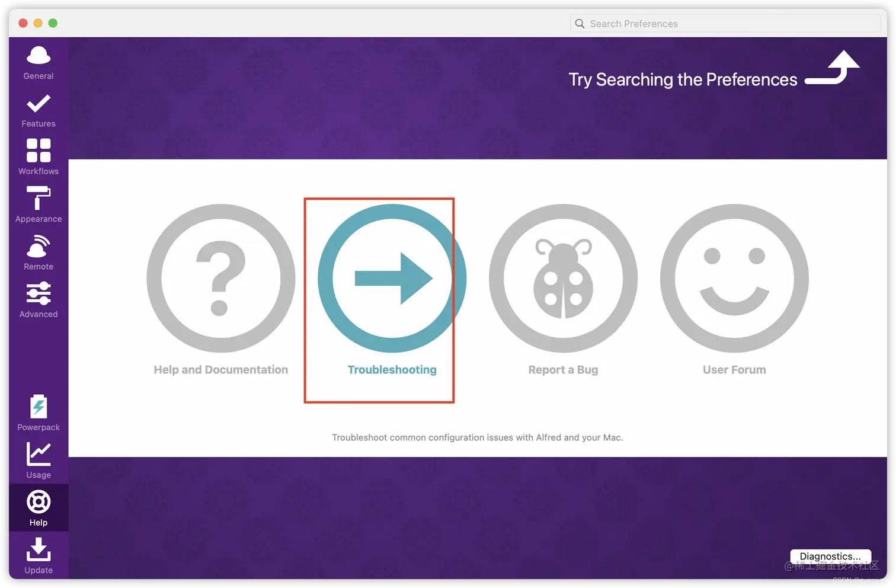Click the User Forum smiley icon
Screen dimensions: 896x588
click(x=734, y=279)
